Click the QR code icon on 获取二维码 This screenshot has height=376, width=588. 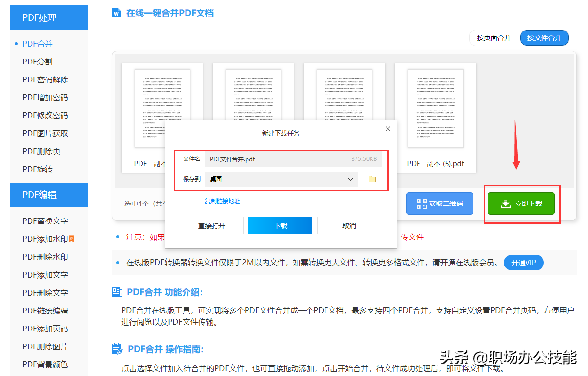coord(421,204)
